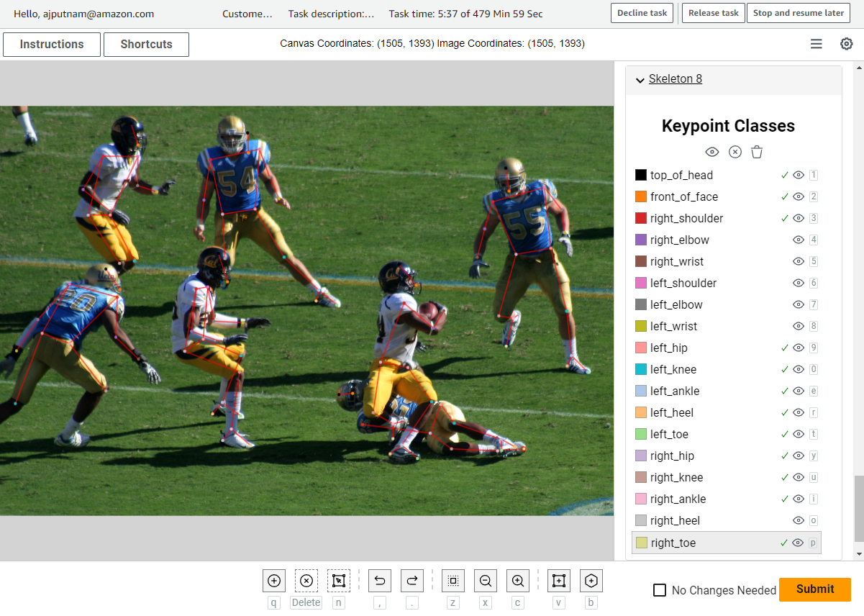Select the purple right_elbow swatch

641,240
